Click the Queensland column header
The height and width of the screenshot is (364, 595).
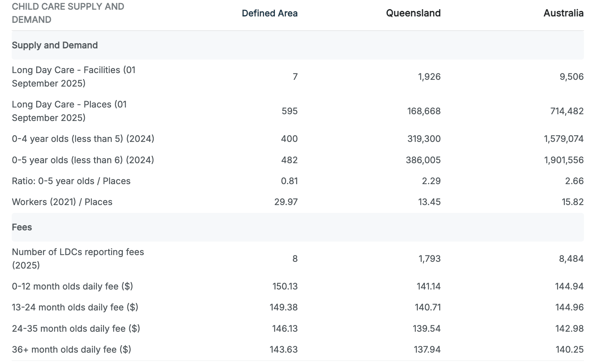click(x=413, y=13)
